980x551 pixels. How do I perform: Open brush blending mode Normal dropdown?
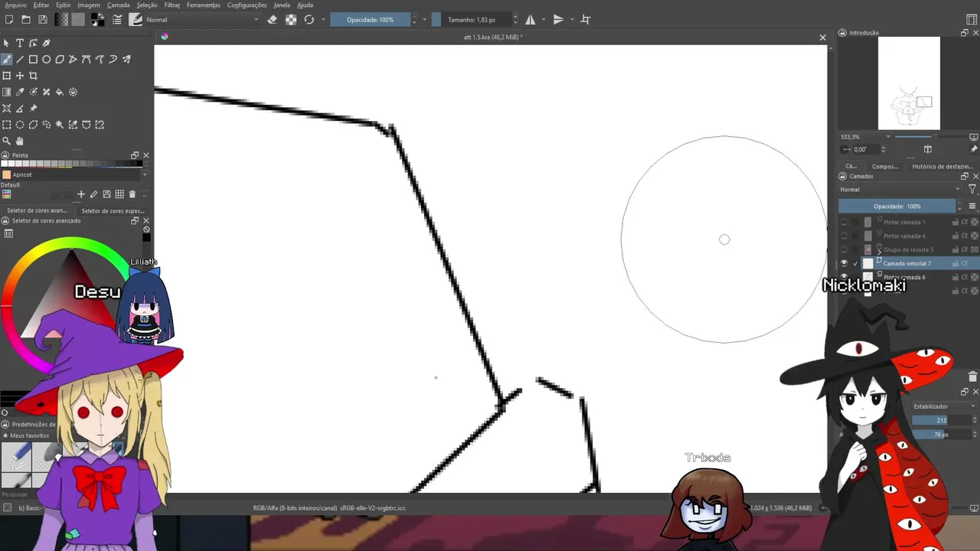point(202,20)
